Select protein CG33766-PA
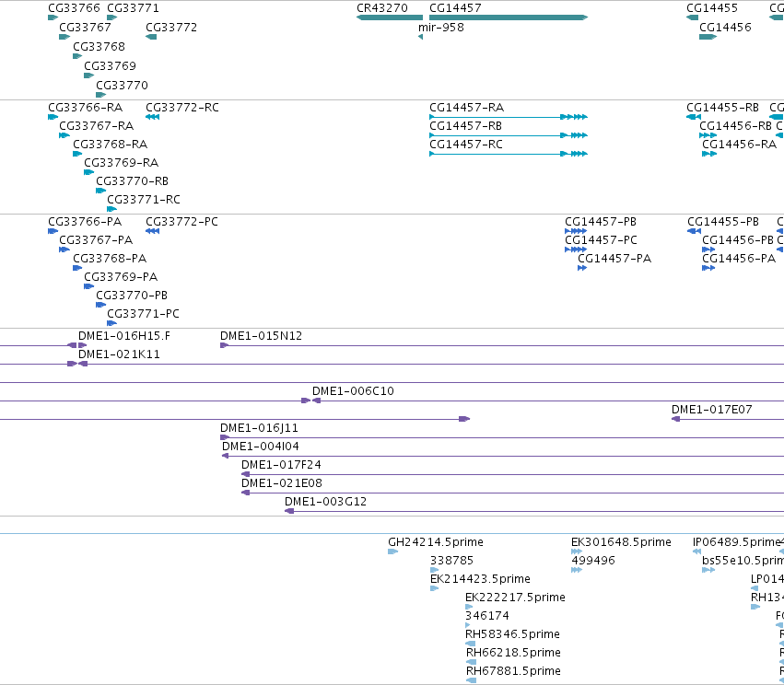Viewport: 784px width, 685px height. (x=85, y=222)
